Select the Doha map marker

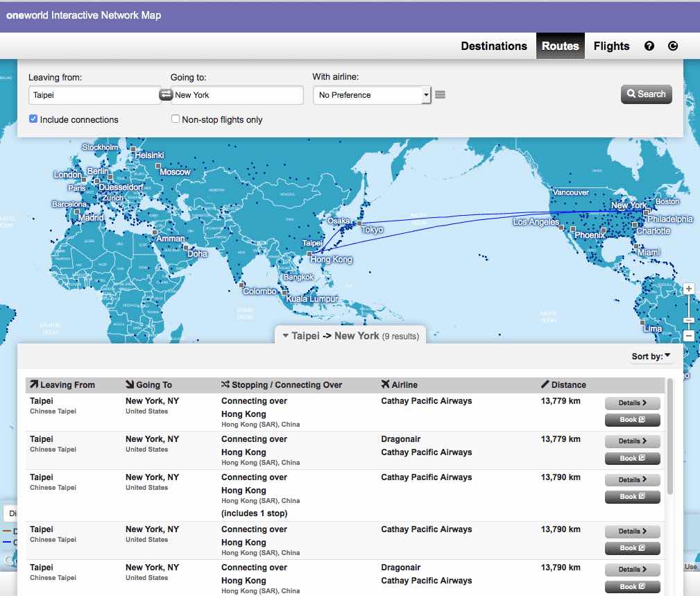click(186, 247)
